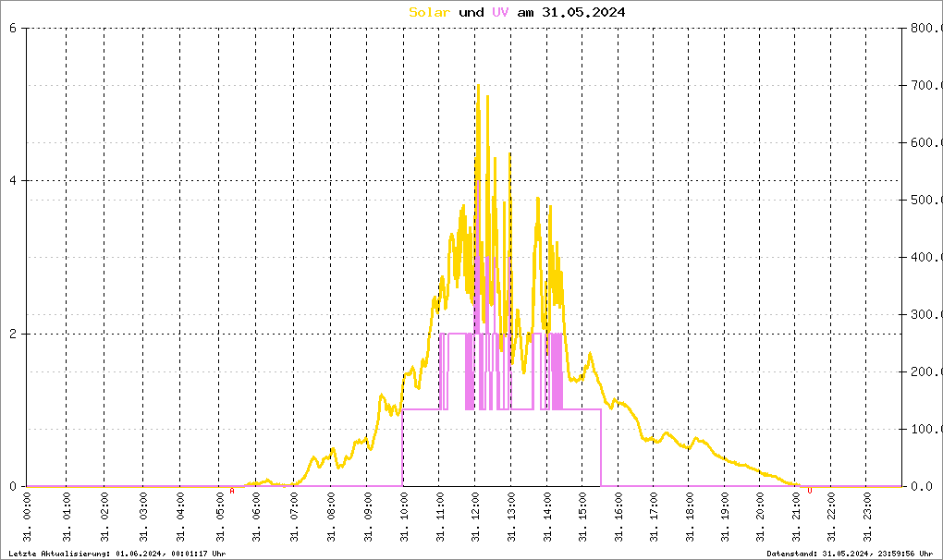Viewport: 943px width, 560px height.
Task: Click the yellow "Solar" legend word in title
Action: click(x=430, y=12)
